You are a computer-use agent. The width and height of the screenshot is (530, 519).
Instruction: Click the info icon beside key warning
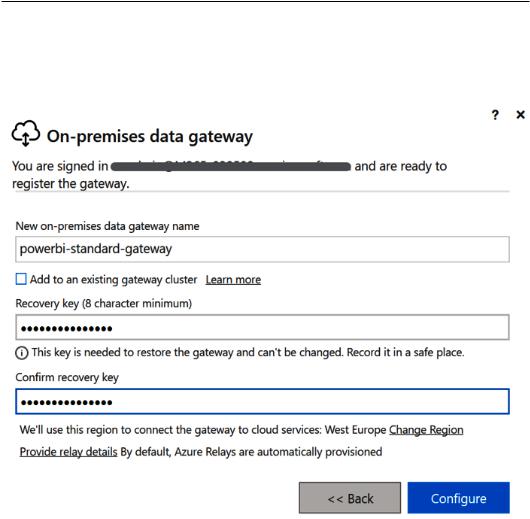(22, 353)
